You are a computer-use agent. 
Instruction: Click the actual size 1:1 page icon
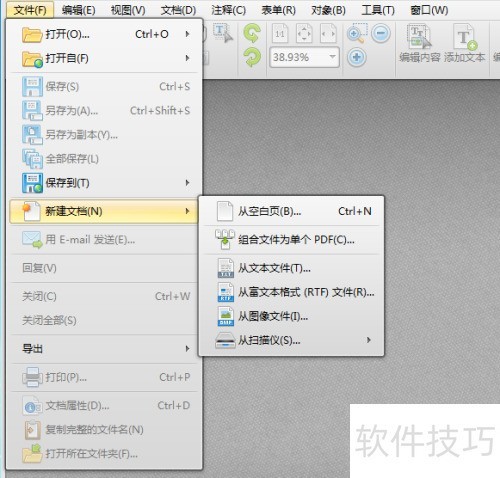point(280,33)
